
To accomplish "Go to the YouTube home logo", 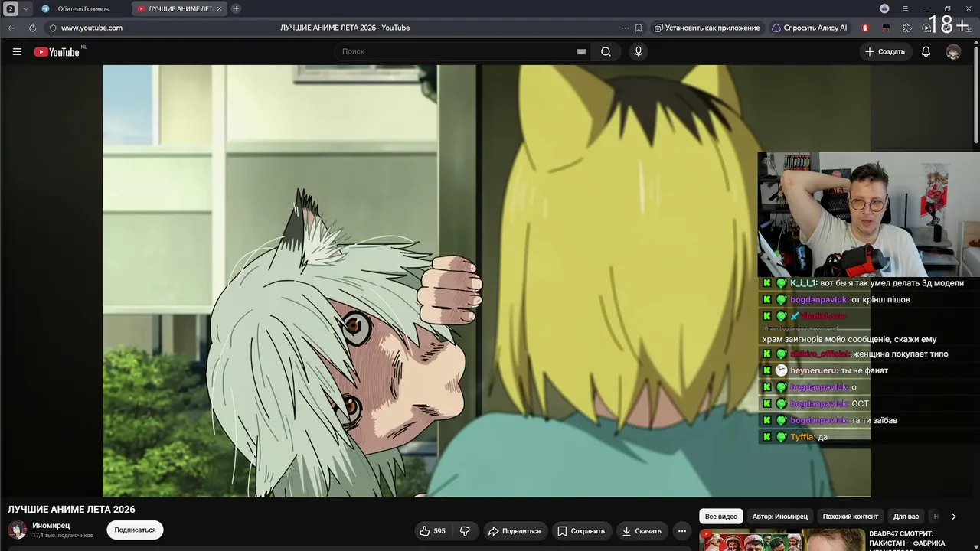I will pos(57,51).
